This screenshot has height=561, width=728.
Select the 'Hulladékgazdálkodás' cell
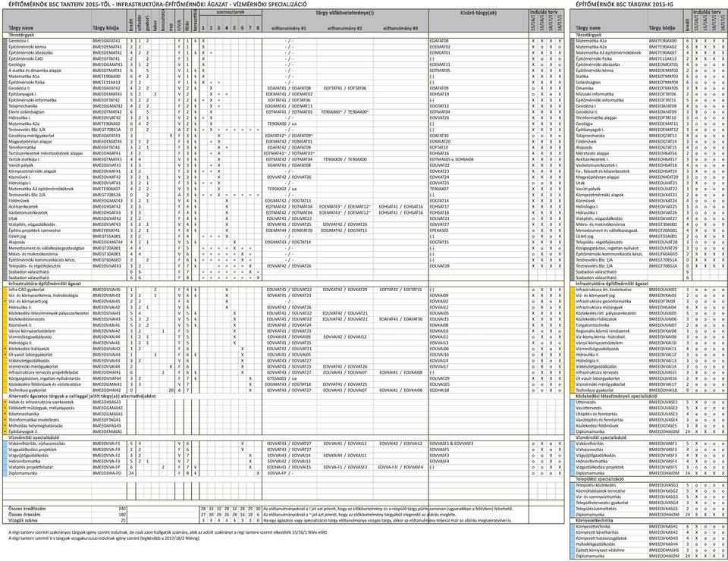click(595, 544)
